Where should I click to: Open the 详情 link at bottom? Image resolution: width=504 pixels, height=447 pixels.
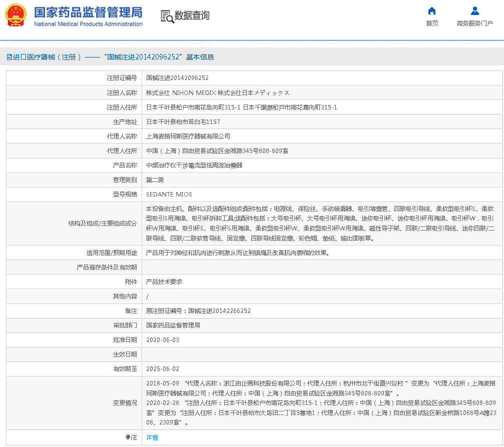[152, 437]
